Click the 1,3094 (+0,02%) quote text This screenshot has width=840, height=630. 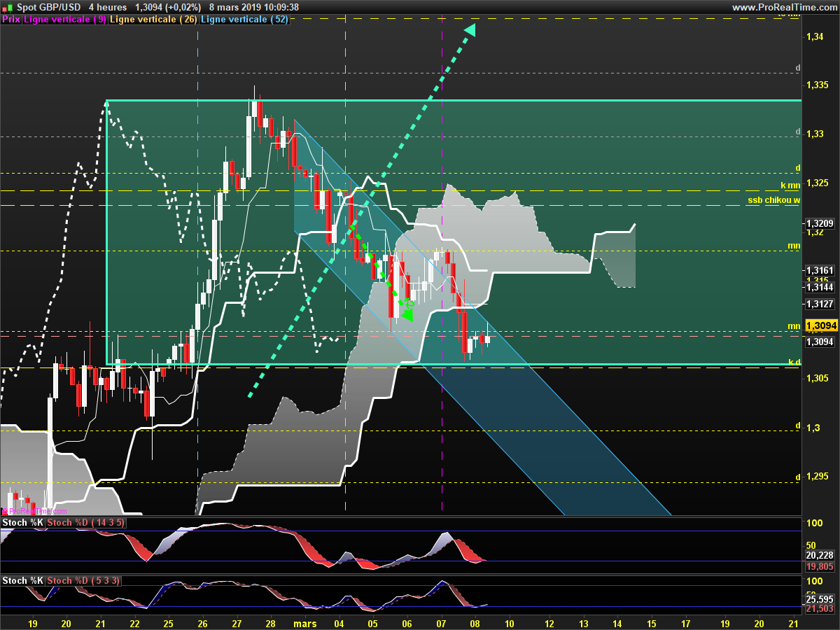(x=168, y=7)
